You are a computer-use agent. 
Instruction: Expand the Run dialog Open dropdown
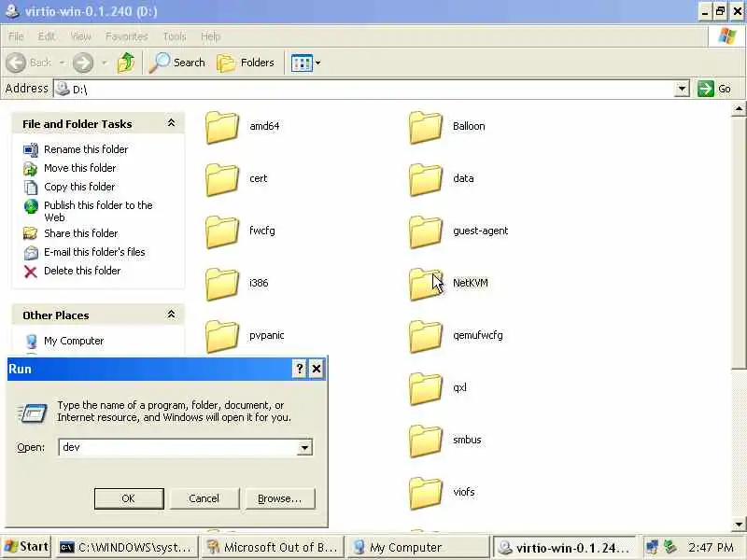pos(304,447)
